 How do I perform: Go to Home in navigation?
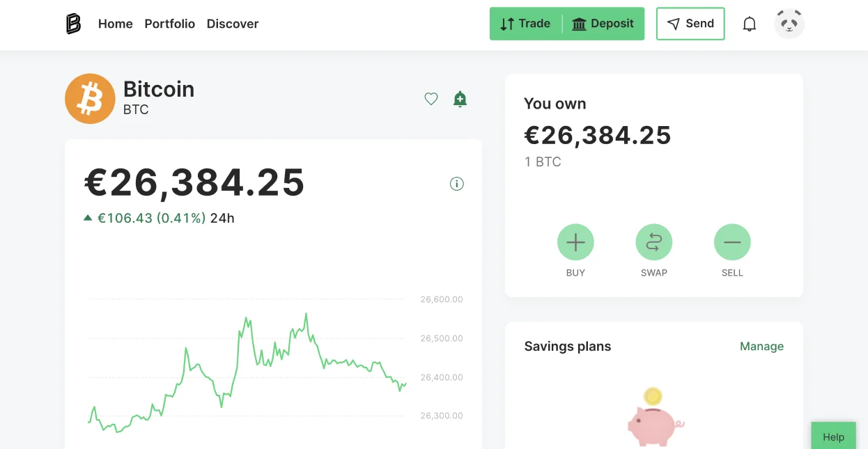pyautogui.click(x=116, y=24)
